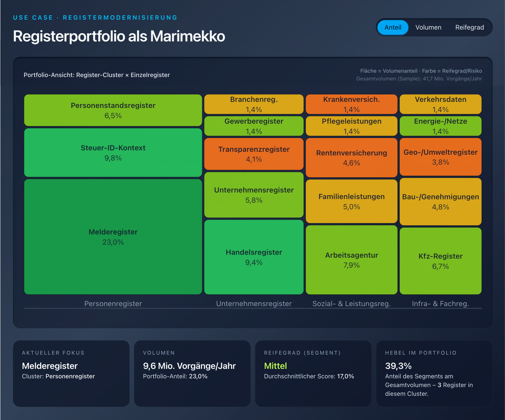
Task: Pick the Kfz-Register tile
Action: (440, 261)
